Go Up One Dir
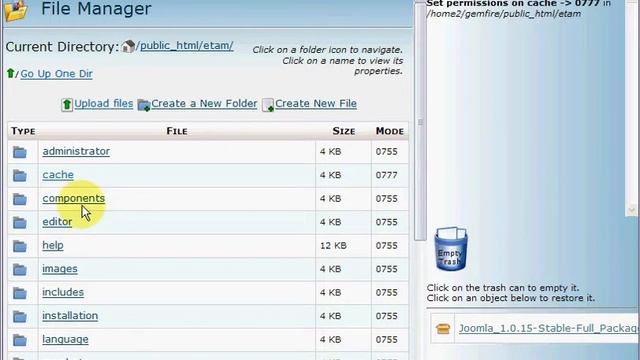The width and height of the screenshot is (640, 360). (56, 74)
